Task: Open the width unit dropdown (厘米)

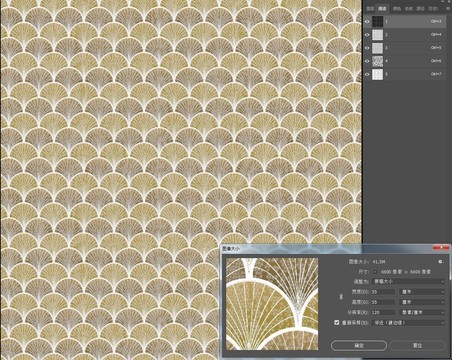Action: [422, 292]
